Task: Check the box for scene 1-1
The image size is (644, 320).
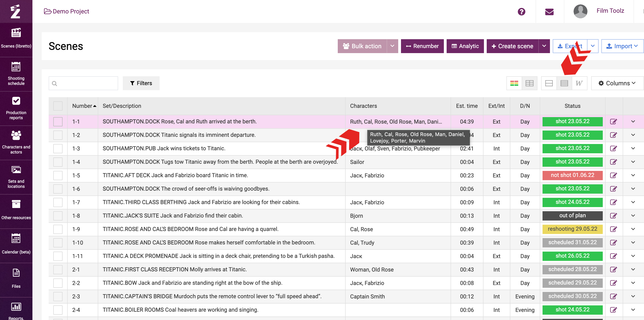Action: (58, 122)
